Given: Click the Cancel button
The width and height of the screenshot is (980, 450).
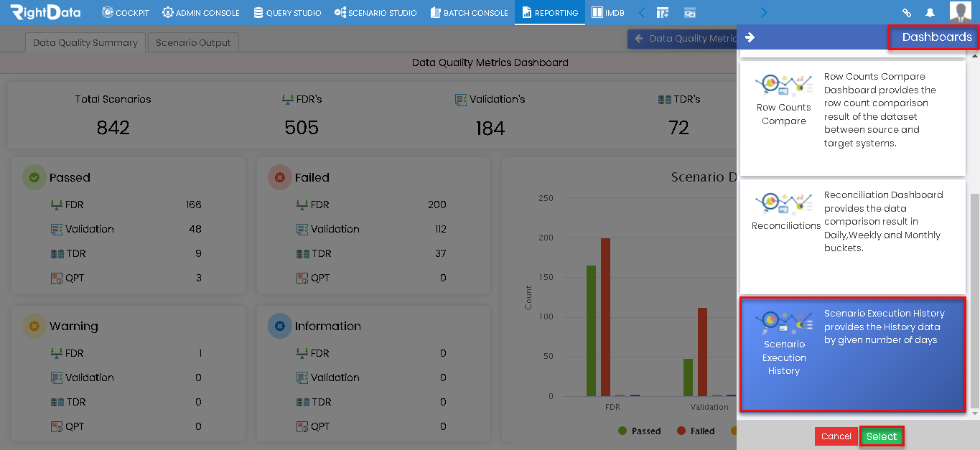Looking at the screenshot, I should point(836,436).
